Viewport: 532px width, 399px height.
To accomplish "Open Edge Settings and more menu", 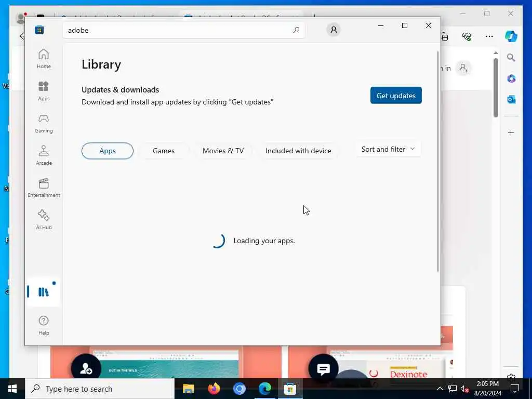I will [x=489, y=36].
